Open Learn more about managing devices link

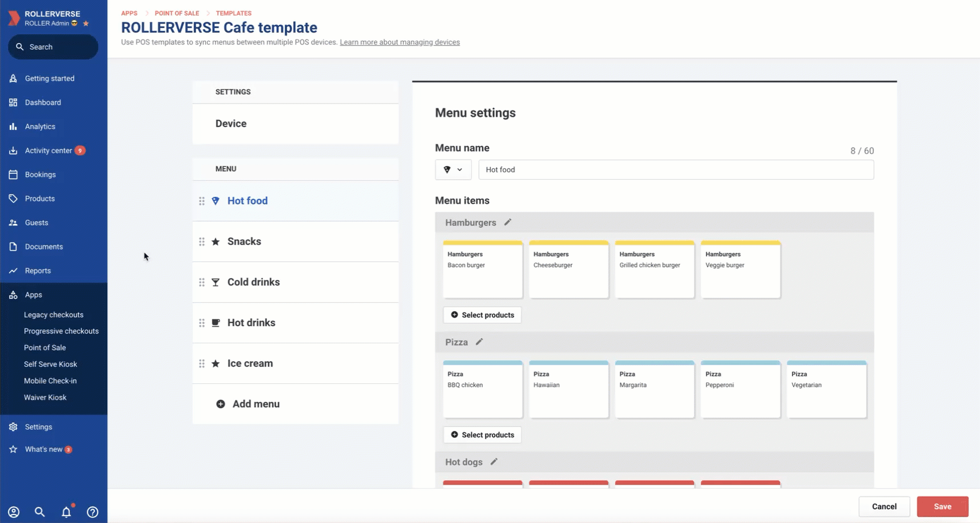(x=400, y=42)
